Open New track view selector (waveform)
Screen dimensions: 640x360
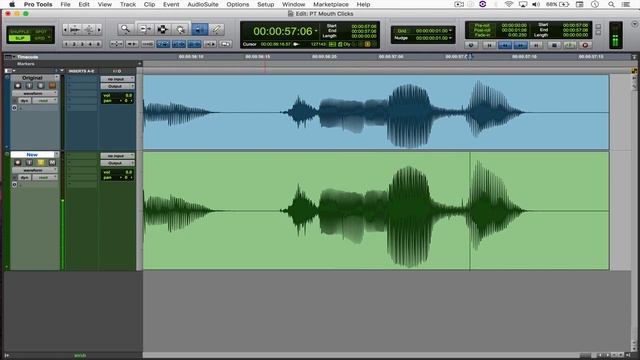coord(34,170)
